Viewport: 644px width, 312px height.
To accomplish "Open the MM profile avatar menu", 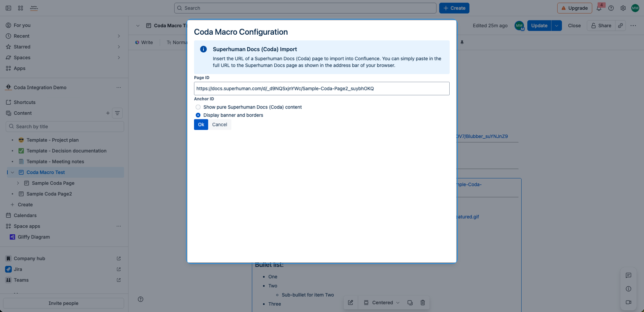I will point(635,8).
